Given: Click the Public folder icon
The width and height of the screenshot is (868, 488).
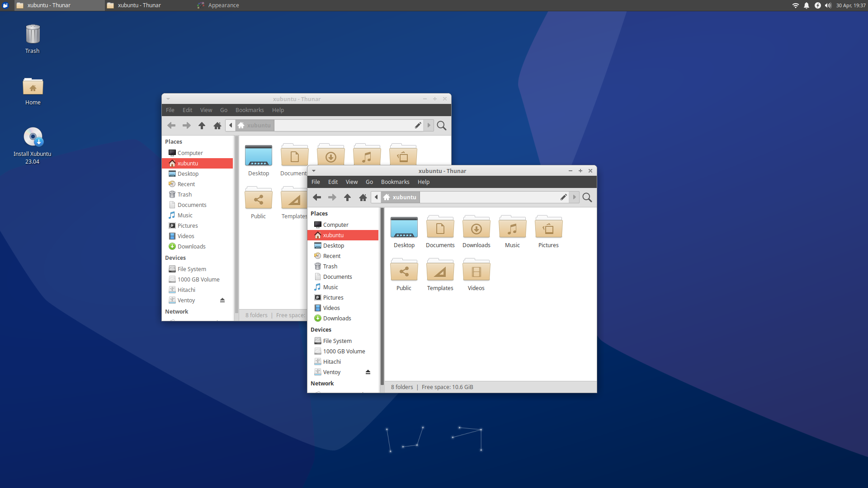Looking at the screenshot, I should click(404, 271).
